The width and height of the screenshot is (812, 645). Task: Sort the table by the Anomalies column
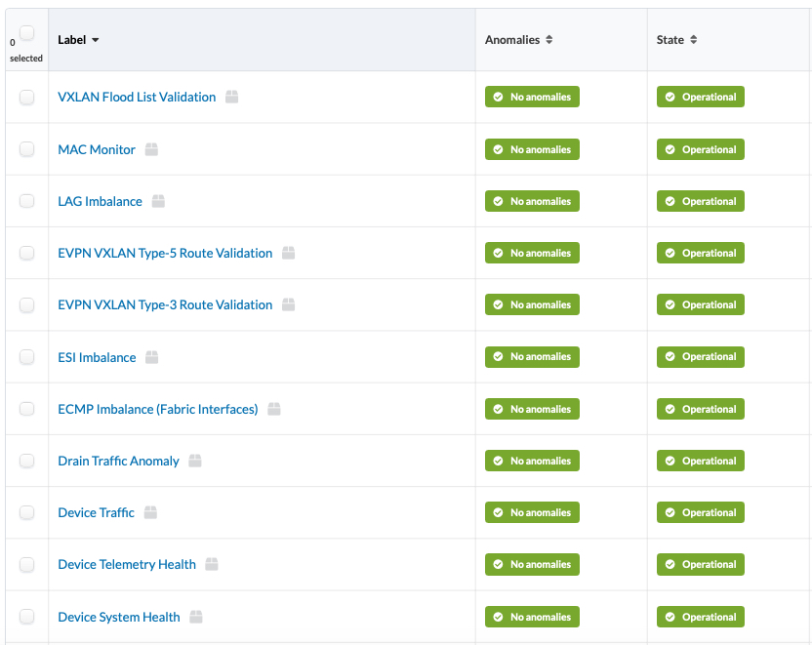click(519, 40)
